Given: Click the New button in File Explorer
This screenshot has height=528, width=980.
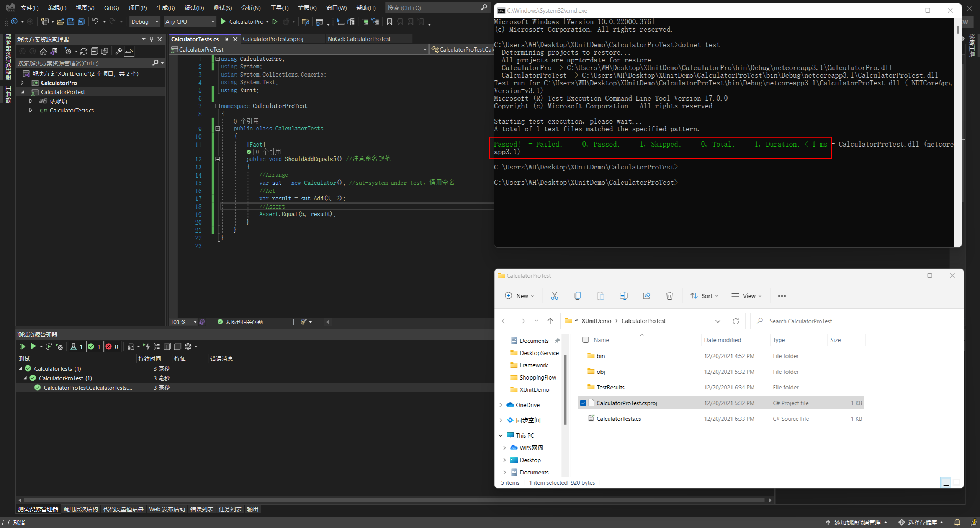Looking at the screenshot, I should click(x=519, y=296).
